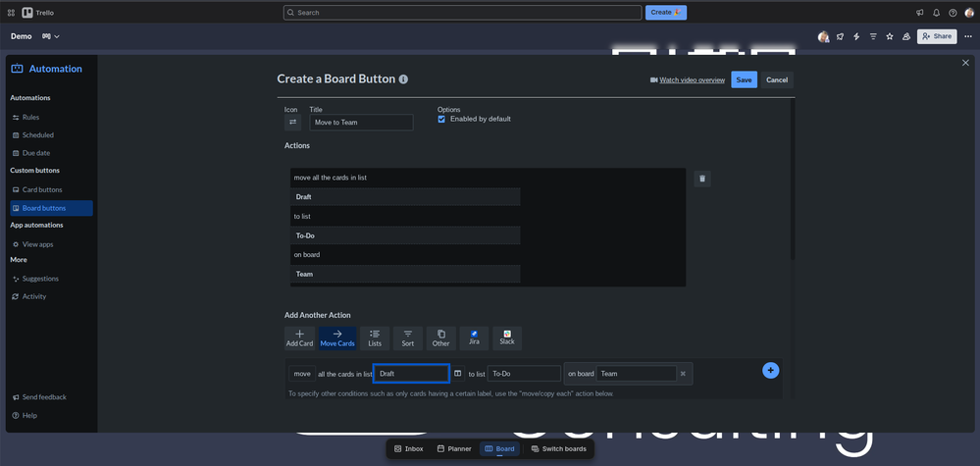The width and height of the screenshot is (980, 466).
Task: Open the board filter icon
Action: coord(873,37)
